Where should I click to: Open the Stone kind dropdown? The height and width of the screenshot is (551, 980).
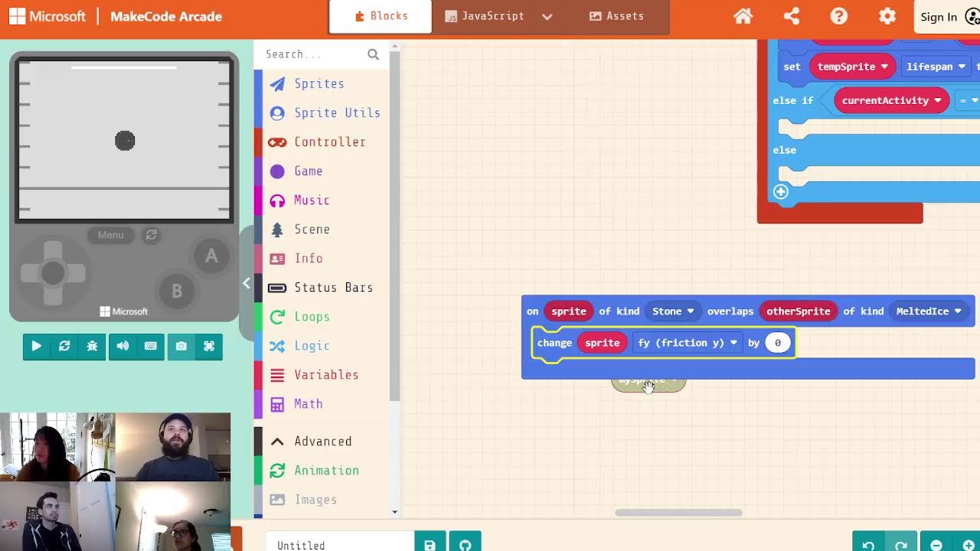pyautogui.click(x=672, y=311)
